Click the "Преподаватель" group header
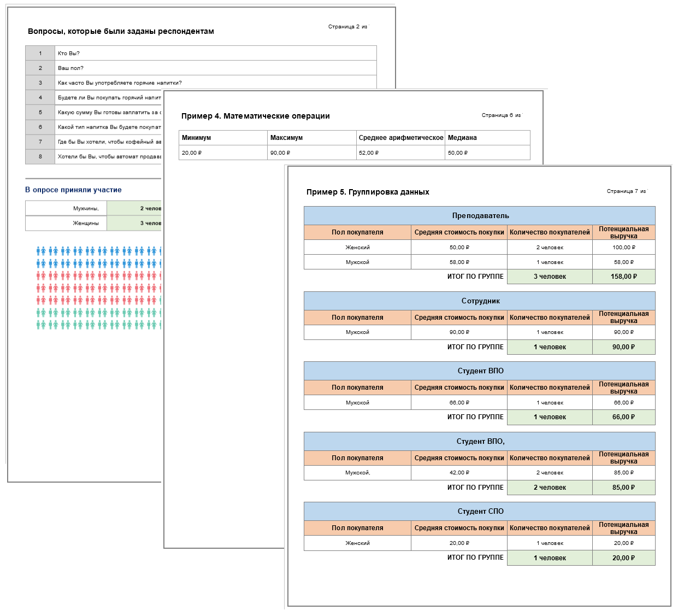The height and width of the screenshot is (616, 678). coord(480,215)
